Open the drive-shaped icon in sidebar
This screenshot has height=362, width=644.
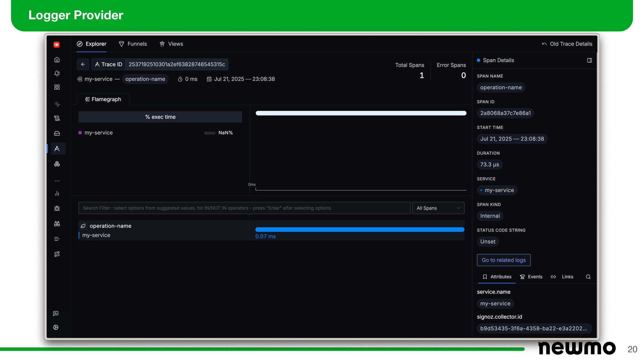pyautogui.click(x=57, y=133)
